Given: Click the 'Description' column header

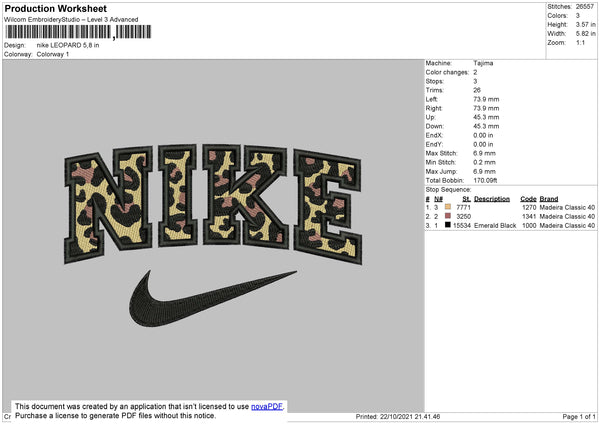Looking at the screenshot, I should (x=492, y=199).
